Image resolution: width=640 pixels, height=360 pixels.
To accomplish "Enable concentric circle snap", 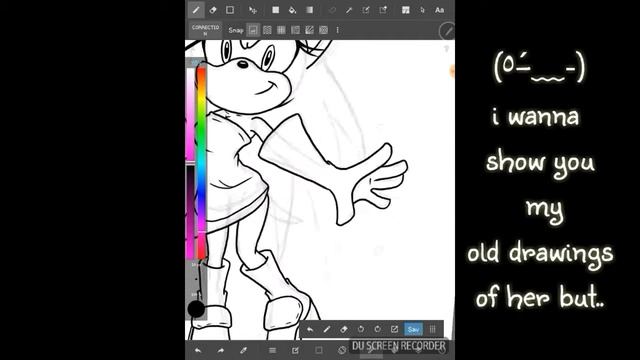I will [323, 30].
